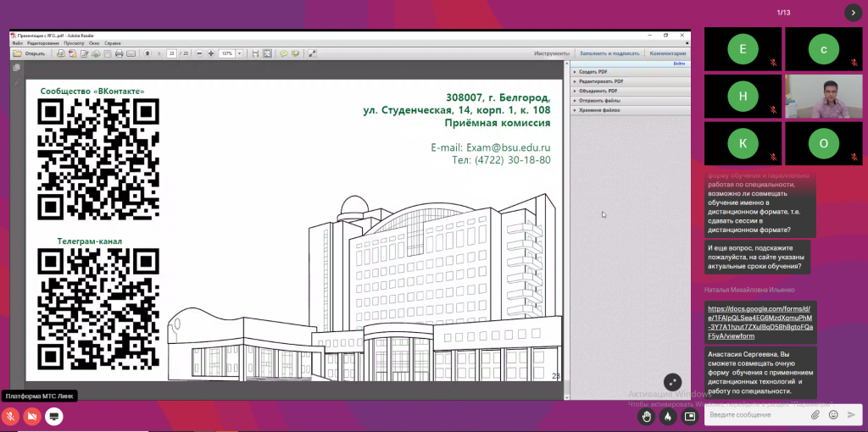This screenshot has height=432, width=868.
Task: Open the page thumbnails panel icon
Action: coord(17,68)
